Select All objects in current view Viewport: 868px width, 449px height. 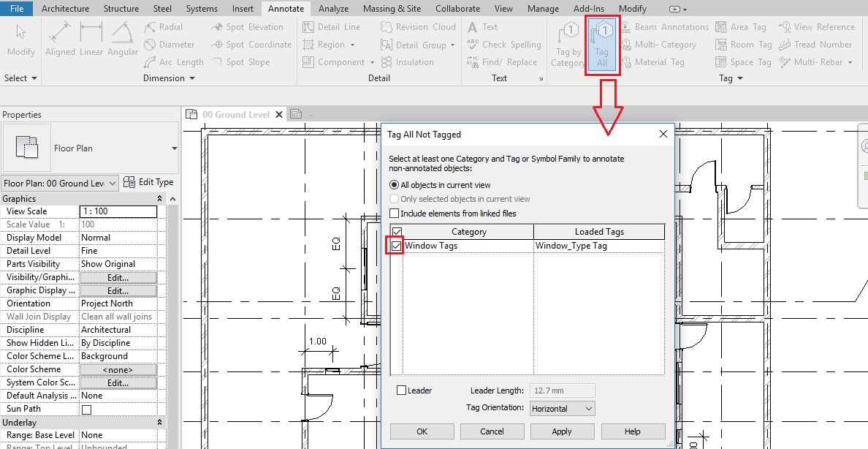pyautogui.click(x=395, y=185)
